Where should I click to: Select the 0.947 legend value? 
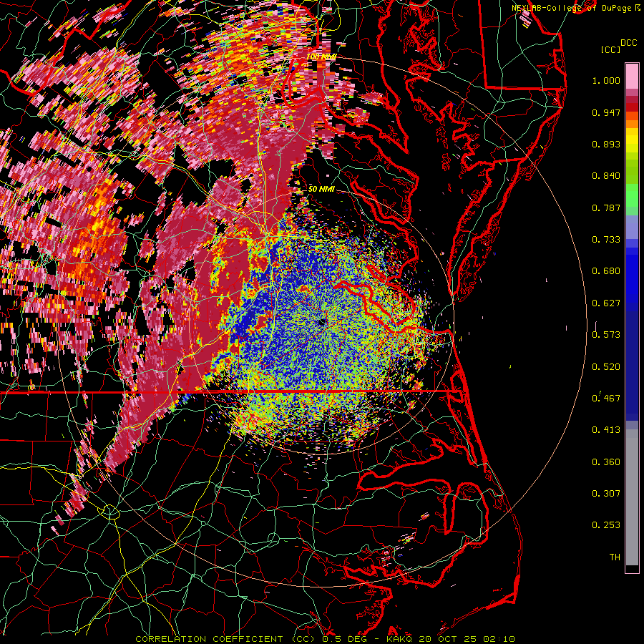coord(606,112)
